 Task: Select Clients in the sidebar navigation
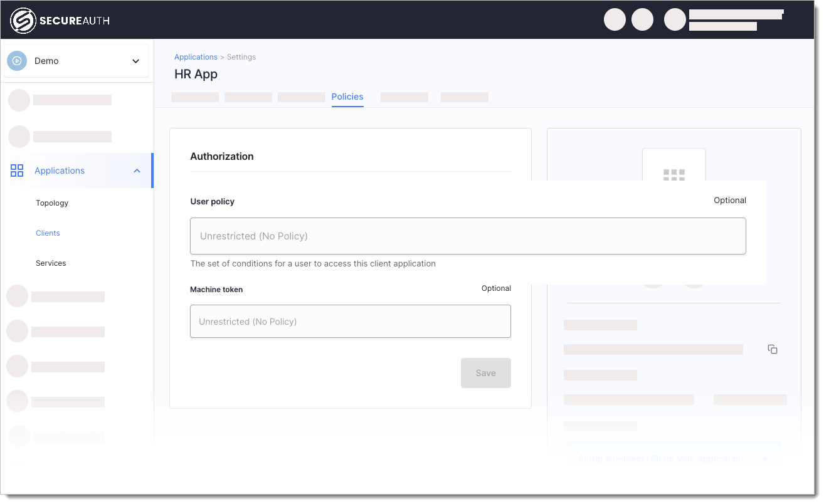click(48, 233)
